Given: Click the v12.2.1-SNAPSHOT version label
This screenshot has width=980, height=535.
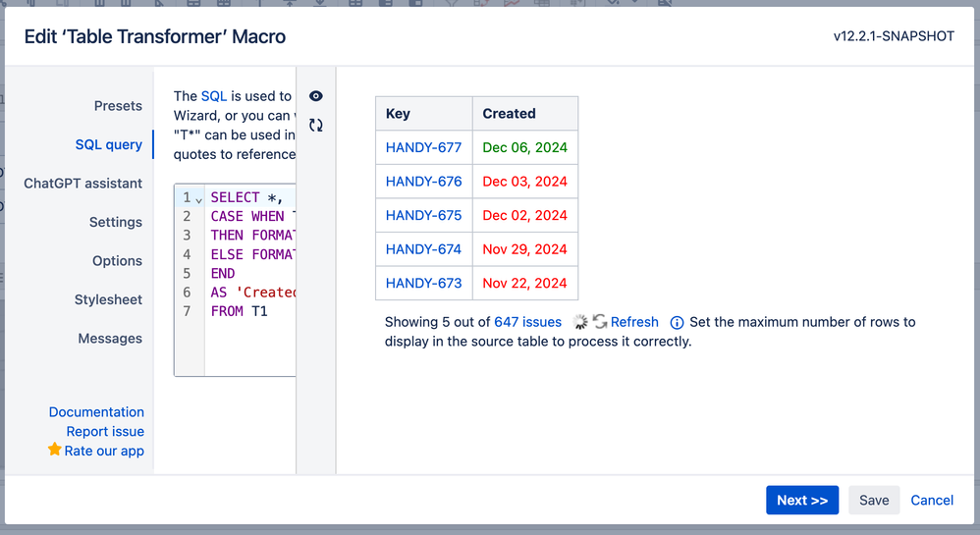Looking at the screenshot, I should point(894,36).
